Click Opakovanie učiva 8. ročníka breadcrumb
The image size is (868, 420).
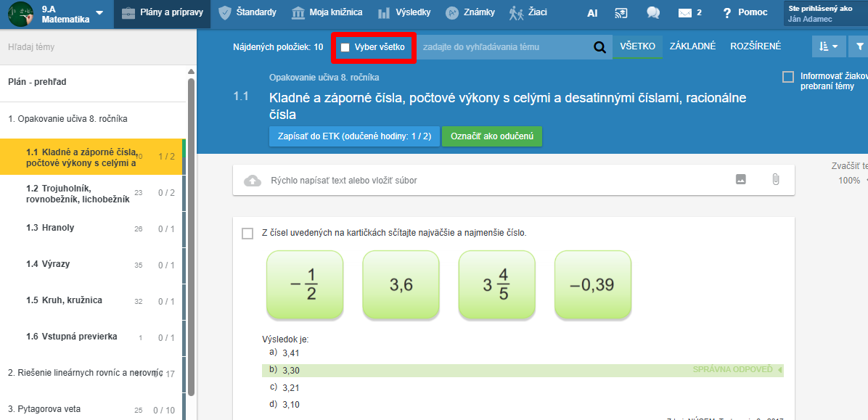coord(324,78)
